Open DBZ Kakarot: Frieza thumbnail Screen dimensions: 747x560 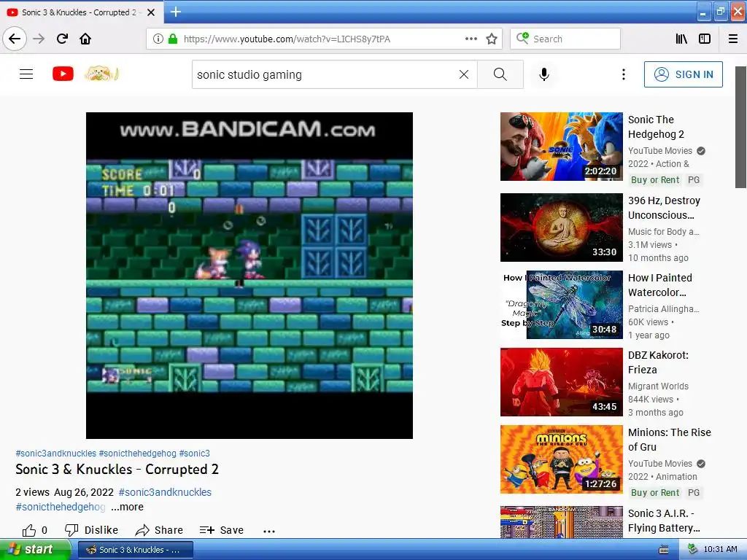tap(561, 382)
